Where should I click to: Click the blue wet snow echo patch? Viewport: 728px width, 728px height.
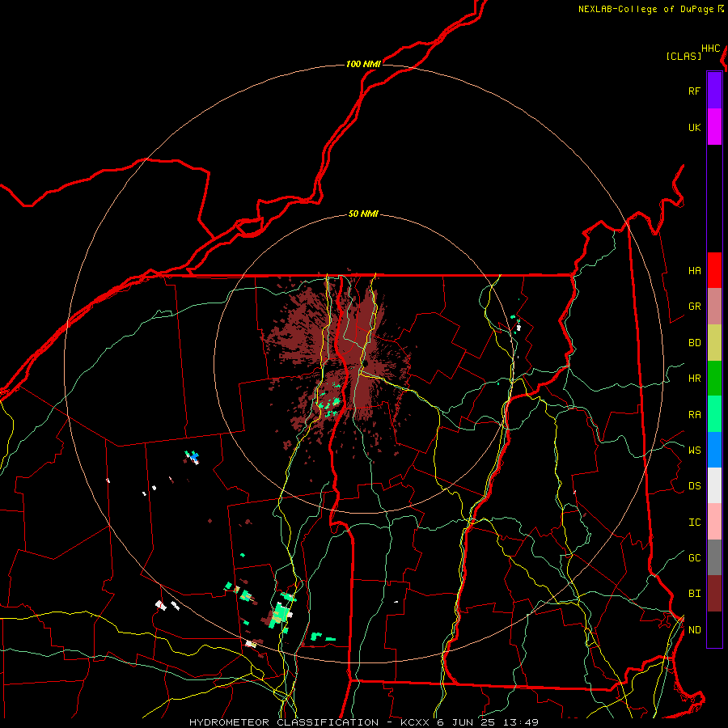[x=194, y=457]
